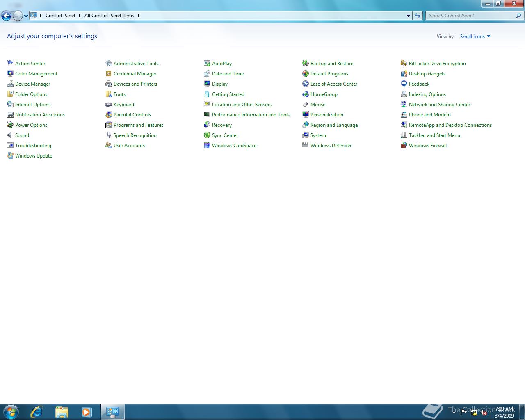Click the Speech Recognition microphone icon

click(109, 135)
